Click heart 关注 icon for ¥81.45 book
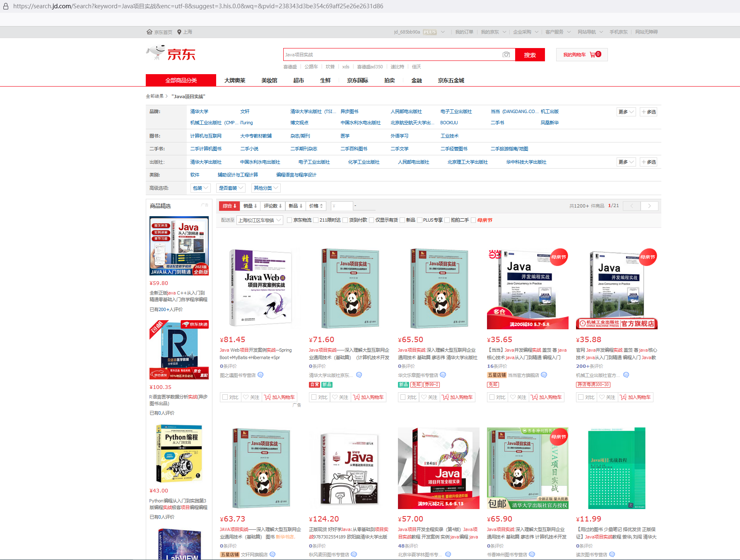The width and height of the screenshot is (740, 560). 246,397
